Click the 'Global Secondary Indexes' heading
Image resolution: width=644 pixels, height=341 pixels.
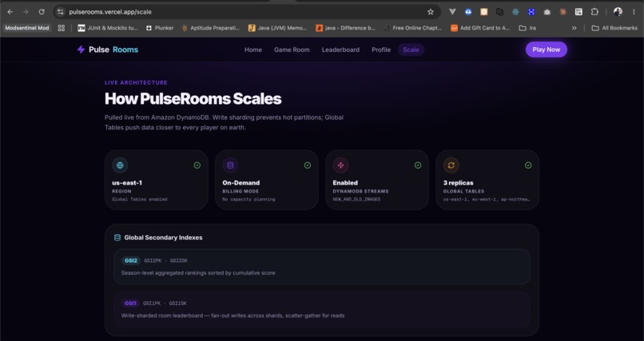coord(164,238)
